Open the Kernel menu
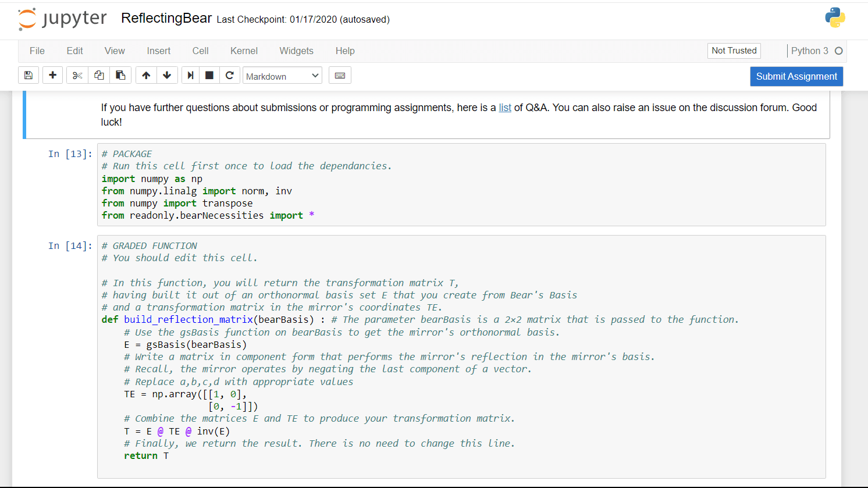The width and height of the screenshot is (868, 488). pyautogui.click(x=244, y=51)
